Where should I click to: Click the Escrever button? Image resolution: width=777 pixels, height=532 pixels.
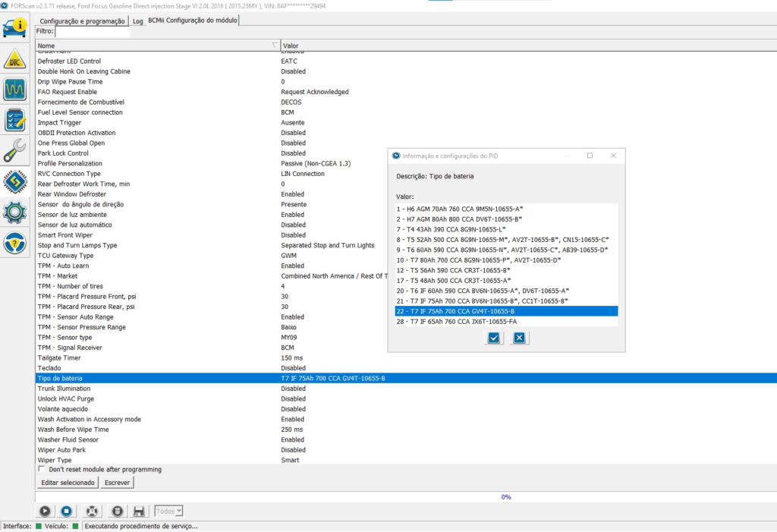pos(117,483)
